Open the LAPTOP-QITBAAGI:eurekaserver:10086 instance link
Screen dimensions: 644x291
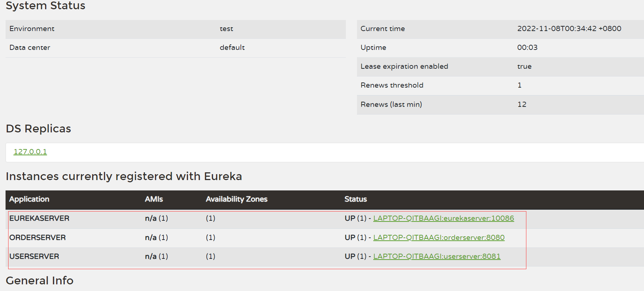click(x=444, y=218)
